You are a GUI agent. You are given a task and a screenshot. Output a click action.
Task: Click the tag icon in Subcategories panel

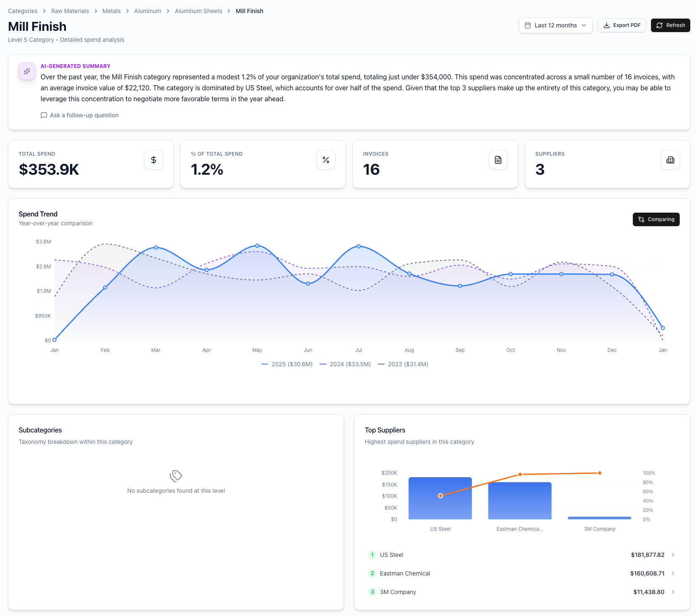[176, 476]
